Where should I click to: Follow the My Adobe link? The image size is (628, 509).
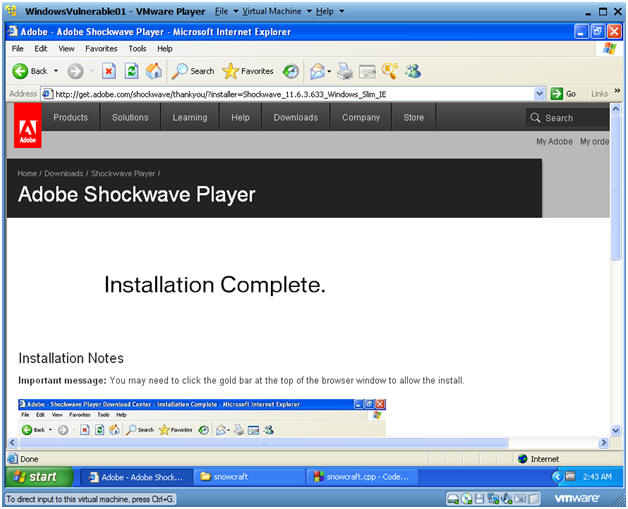(x=554, y=141)
